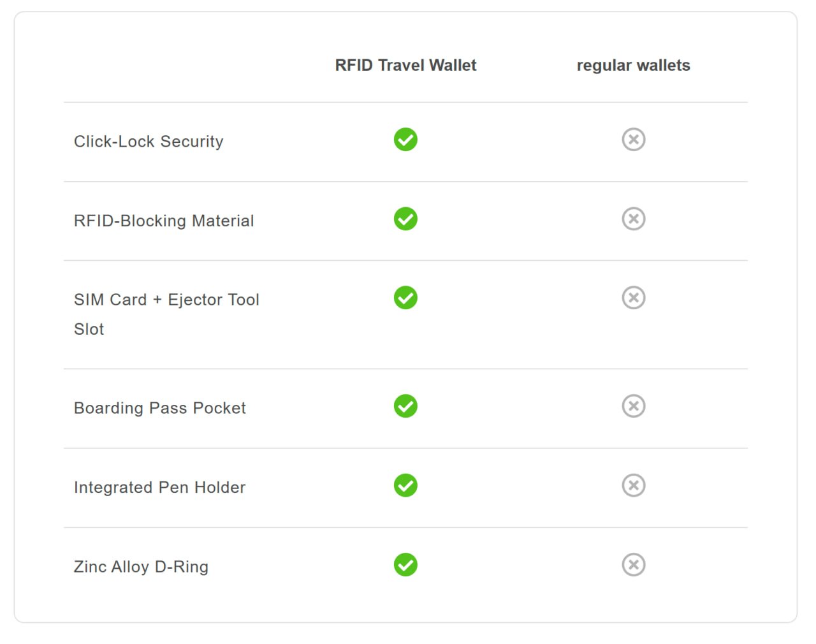Viewport: 816px width, 644px height.
Task: Click gray X icon for Integrated Pen Holder
Action: [634, 485]
